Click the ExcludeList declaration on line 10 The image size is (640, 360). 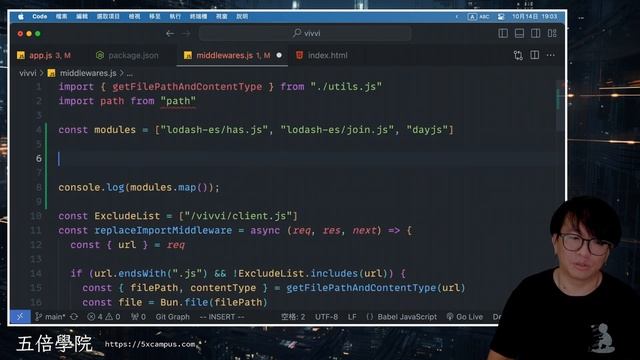click(127, 216)
